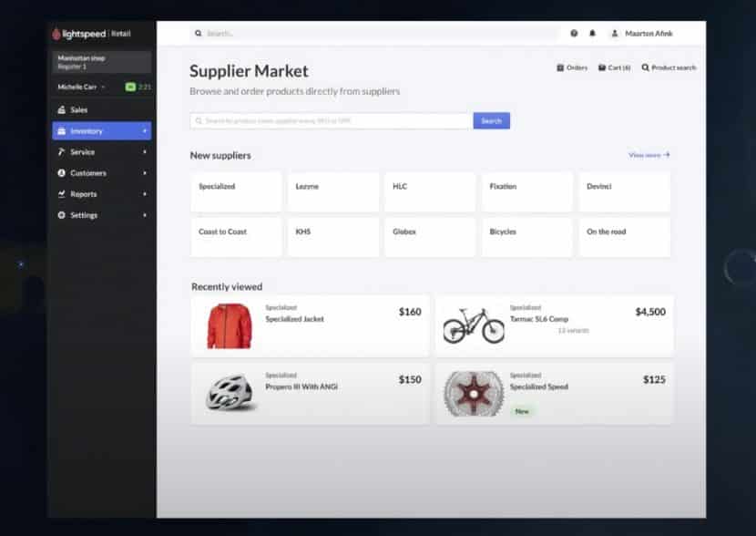Select the KHS supplier card
Image resolution: width=756 pixels, height=536 pixels.
[x=333, y=237]
